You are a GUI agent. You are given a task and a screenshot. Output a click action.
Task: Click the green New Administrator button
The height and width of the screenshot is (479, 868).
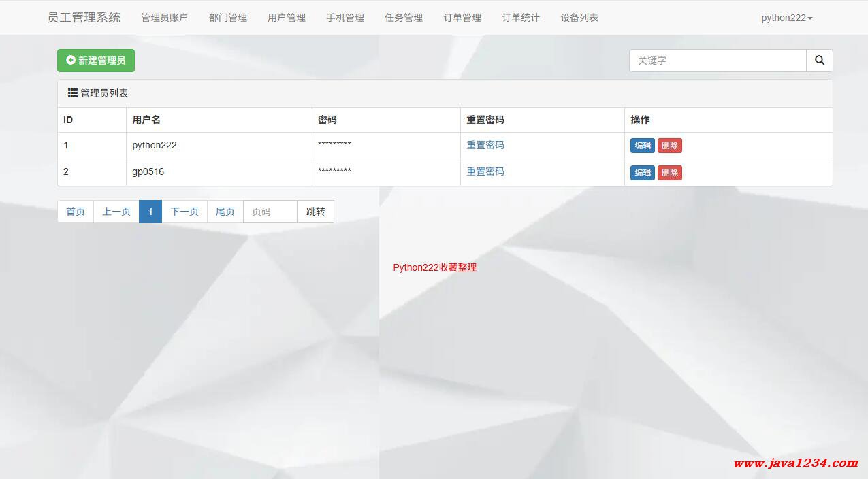(96, 61)
